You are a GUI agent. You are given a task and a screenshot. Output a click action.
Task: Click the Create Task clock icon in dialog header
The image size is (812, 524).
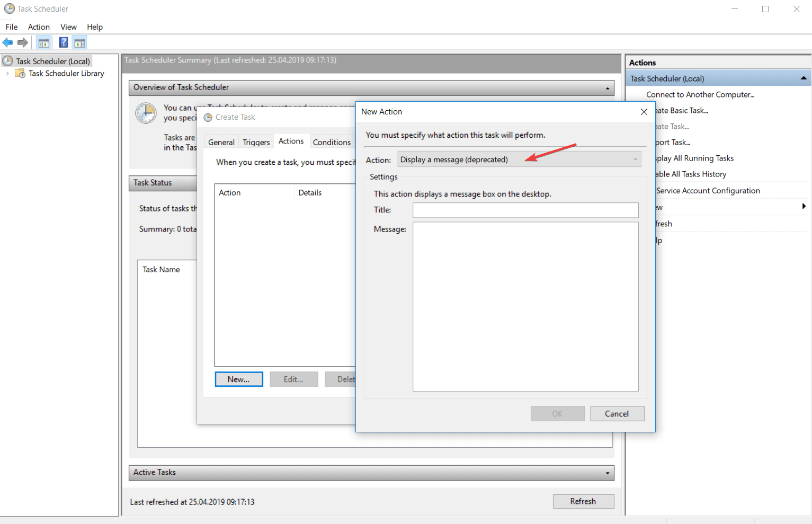209,117
